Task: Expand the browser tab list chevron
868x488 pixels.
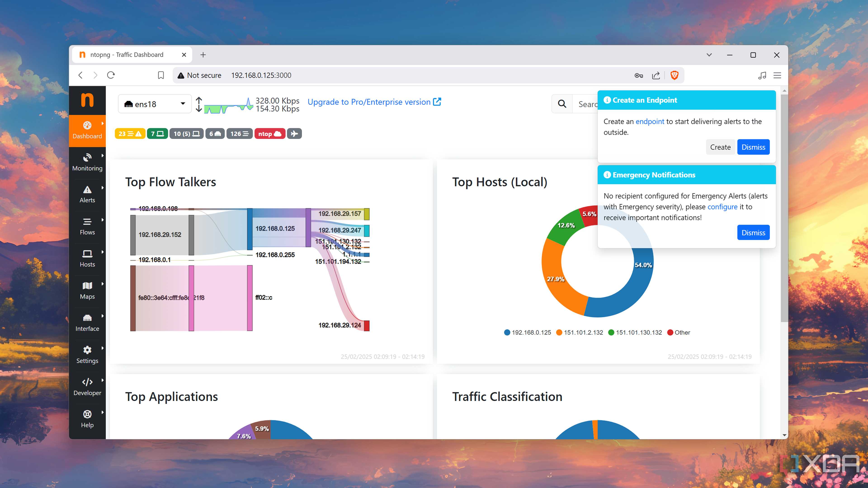Action: pos(709,55)
